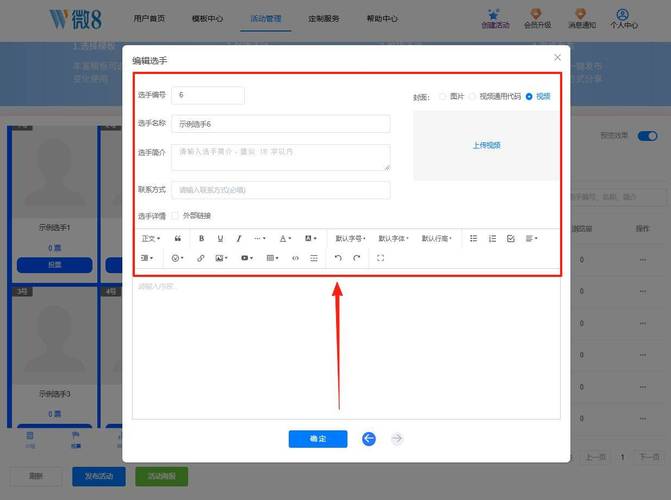Apply underline formatting in the editor
This screenshot has width=671, height=500.
(220, 239)
